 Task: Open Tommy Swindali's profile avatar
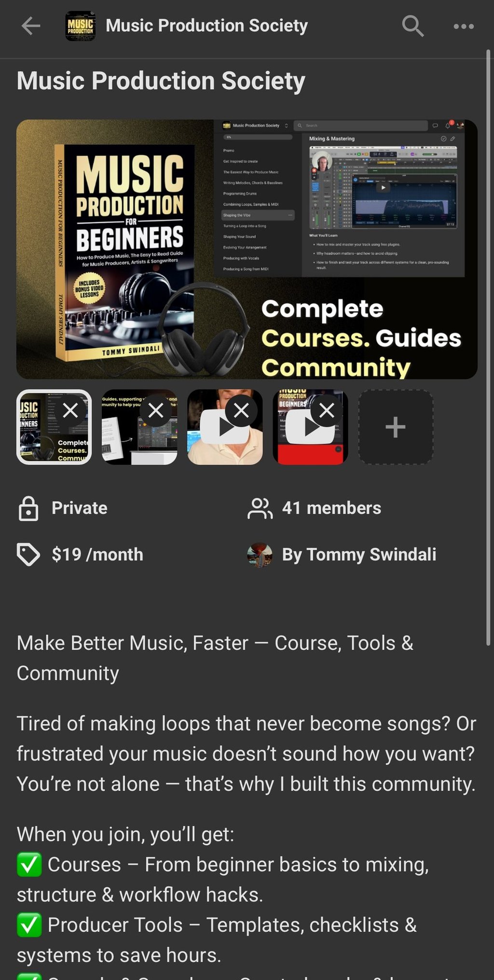tap(260, 555)
